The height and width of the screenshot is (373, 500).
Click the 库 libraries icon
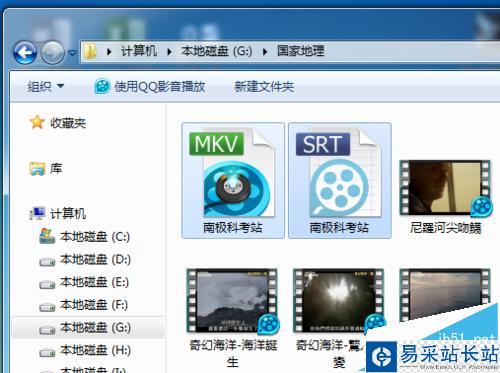point(37,168)
